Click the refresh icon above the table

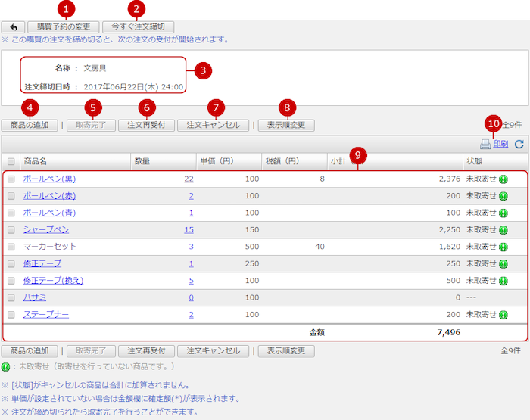[x=519, y=144]
